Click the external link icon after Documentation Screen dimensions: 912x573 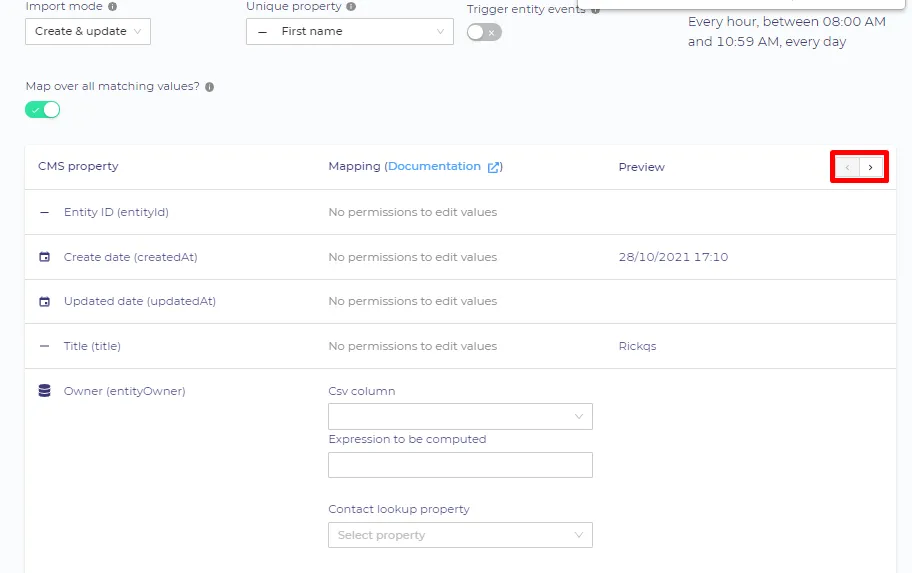click(x=493, y=167)
